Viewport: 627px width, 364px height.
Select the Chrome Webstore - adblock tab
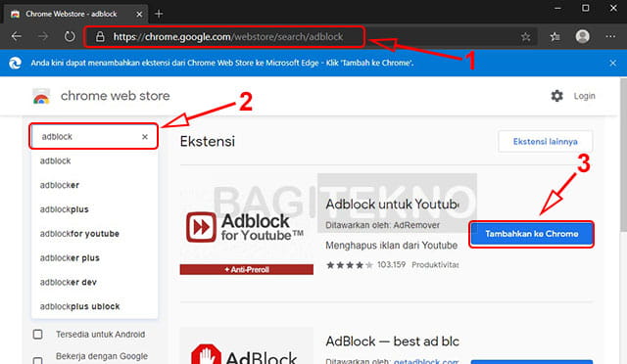click(x=76, y=14)
